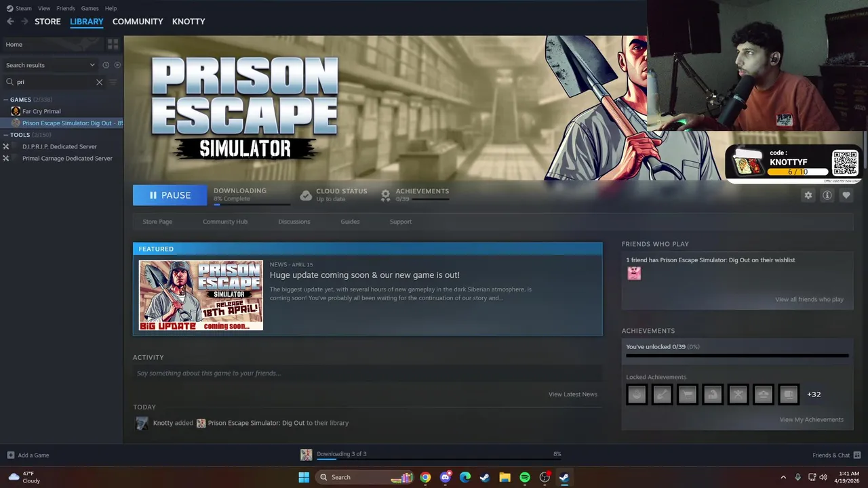This screenshot has width=868, height=488.
Task: Open the Help menu
Action: [x=111, y=8]
